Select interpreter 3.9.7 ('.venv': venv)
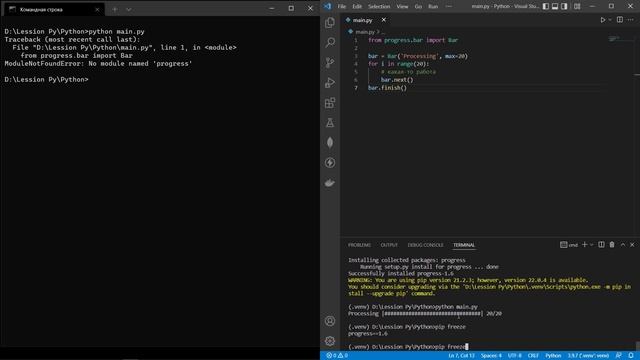 (588, 356)
